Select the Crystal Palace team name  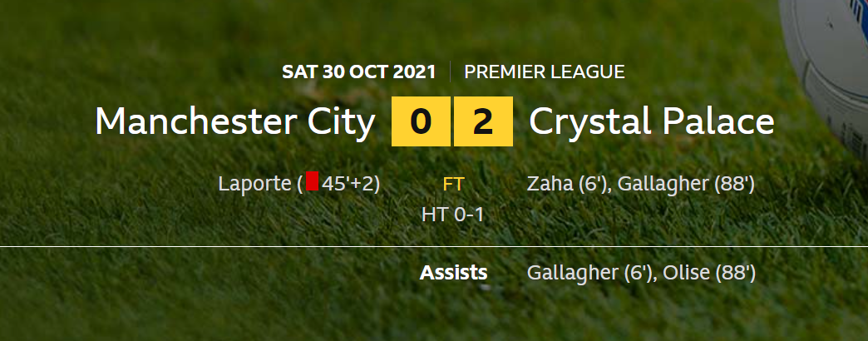point(651,122)
